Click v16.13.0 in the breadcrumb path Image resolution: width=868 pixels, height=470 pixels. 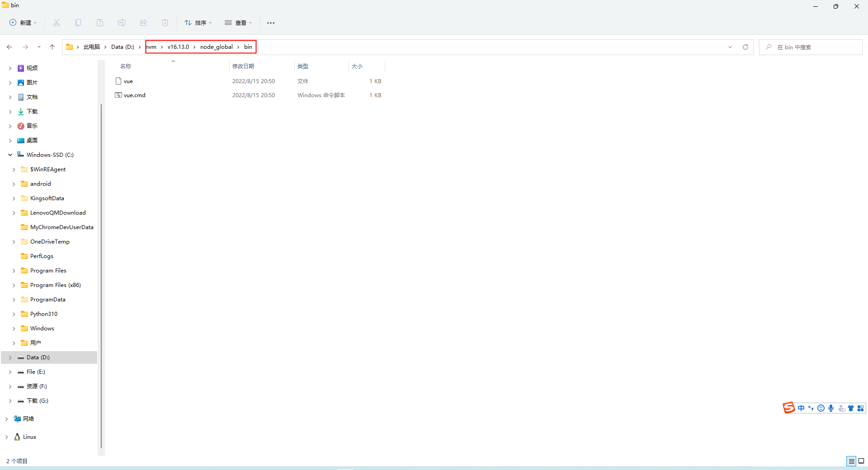click(x=178, y=47)
